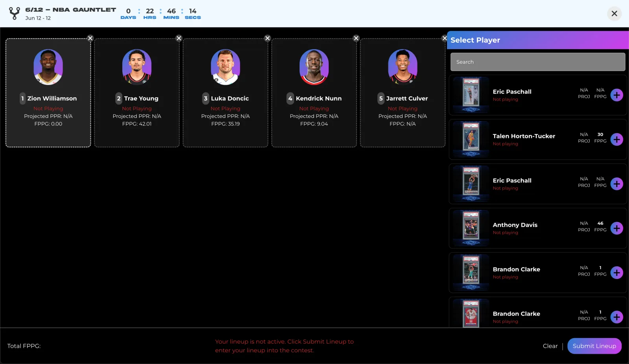Click slot number 4 badge beside Kendrick Nunn
This screenshot has height=364, width=629.
click(x=290, y=98)
